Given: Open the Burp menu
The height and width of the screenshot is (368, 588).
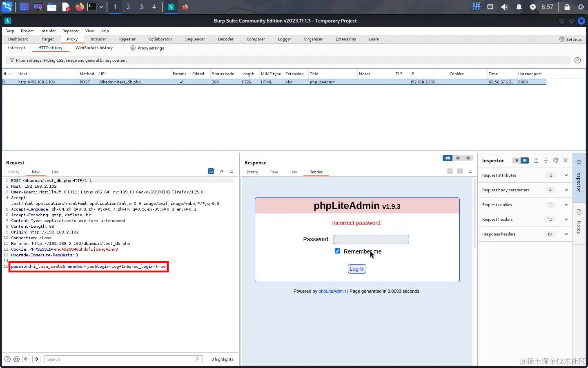Looking at the screenshot, I should pos(9,31).
